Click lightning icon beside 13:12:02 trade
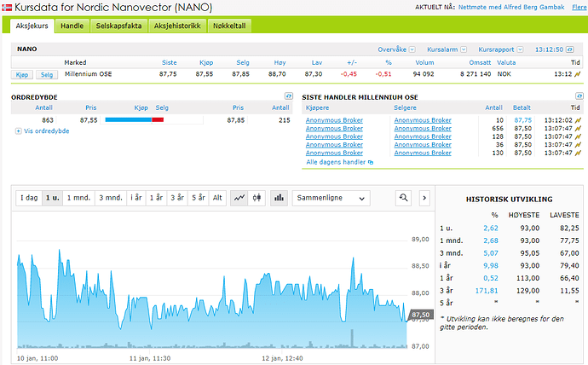This screenshot has width=588, height=365. click(x=578, y=120)
